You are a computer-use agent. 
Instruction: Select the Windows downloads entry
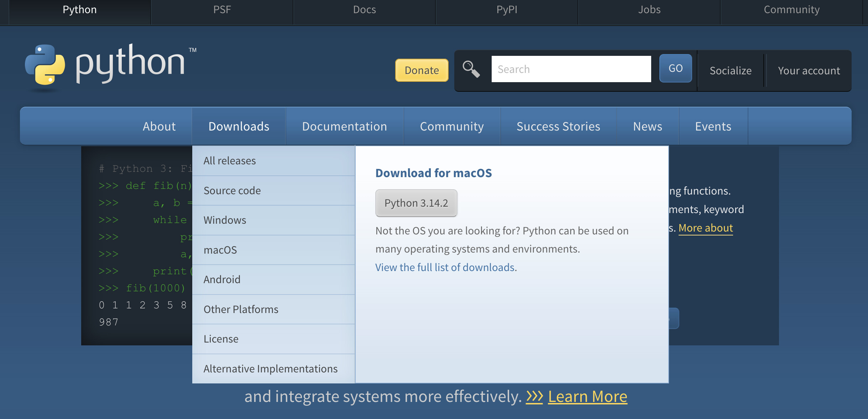[x=225, y=220]
